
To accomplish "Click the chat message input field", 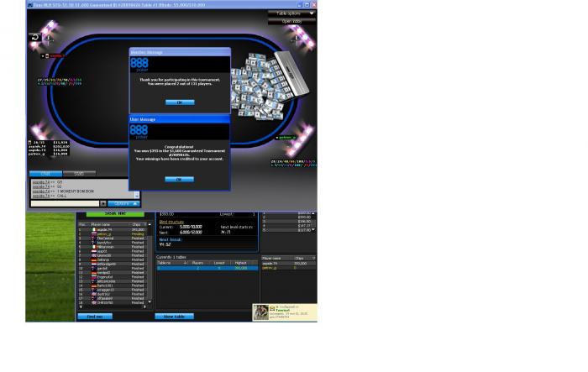I will [65, 203].
